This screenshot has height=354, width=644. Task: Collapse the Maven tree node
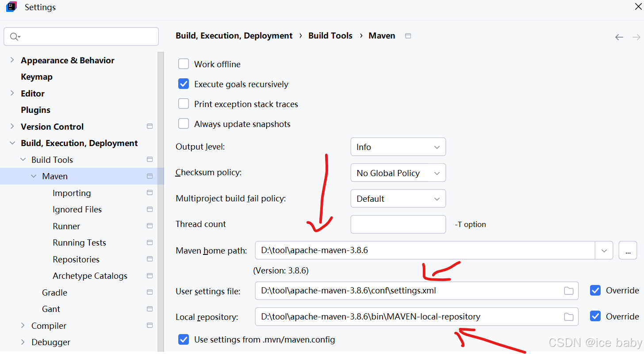pyautogui.click(x=34, y=176)
